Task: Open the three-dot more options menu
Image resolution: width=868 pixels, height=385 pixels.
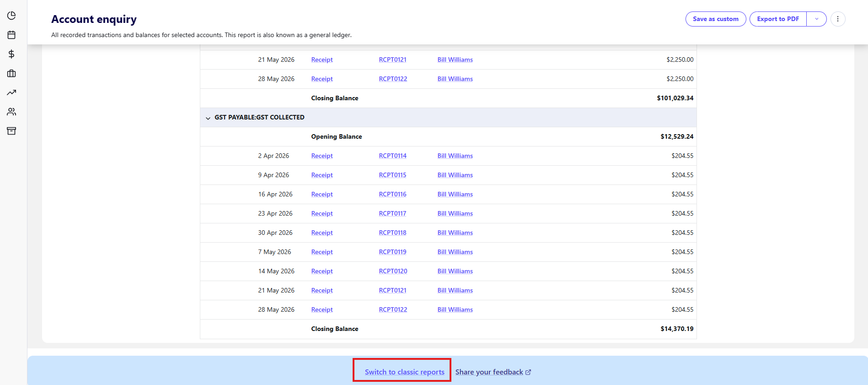Action: [x=838, y=19]
